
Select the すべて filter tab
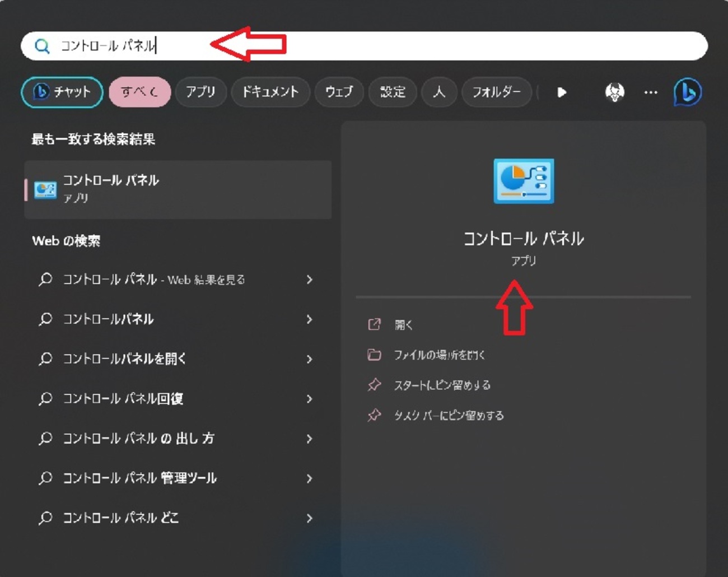pyautogui.click(x=139, y=92)
